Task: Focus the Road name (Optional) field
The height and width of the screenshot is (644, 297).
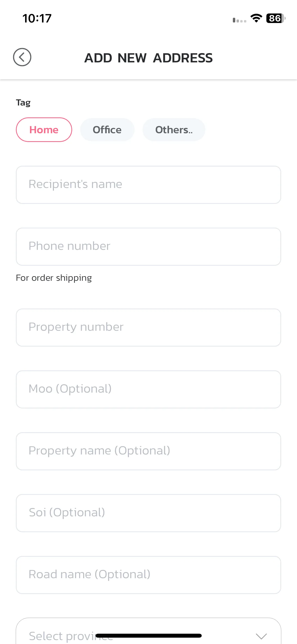Action: (148, 575)
